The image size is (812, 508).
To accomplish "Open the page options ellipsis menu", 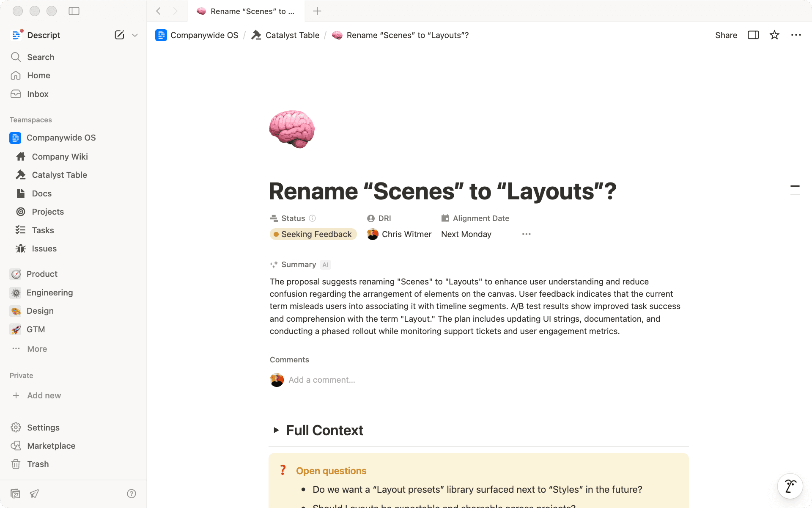I will (796, 35).
